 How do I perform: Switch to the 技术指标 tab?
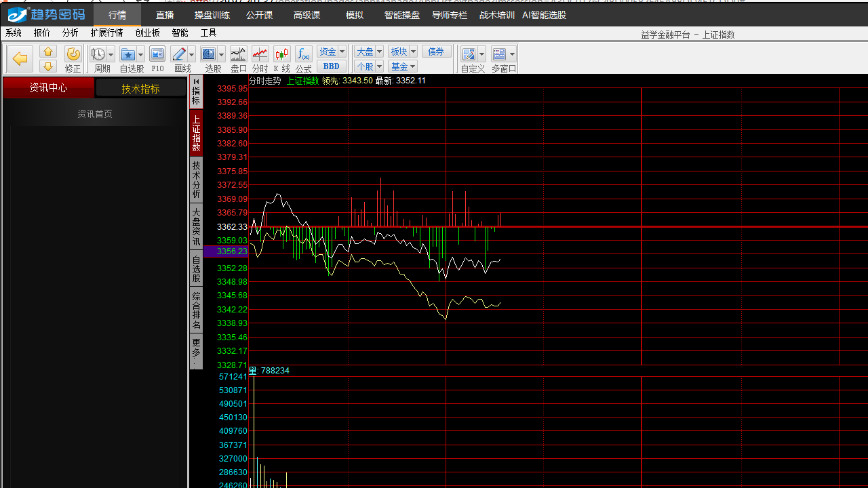tap(140, 88)
